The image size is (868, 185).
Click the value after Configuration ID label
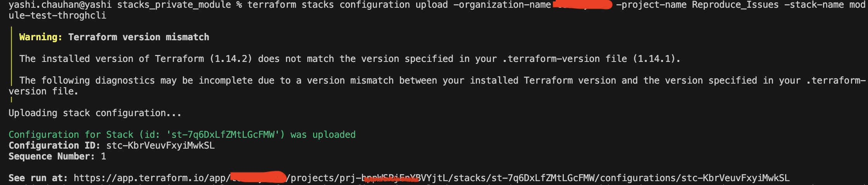(x=160, y=146)
